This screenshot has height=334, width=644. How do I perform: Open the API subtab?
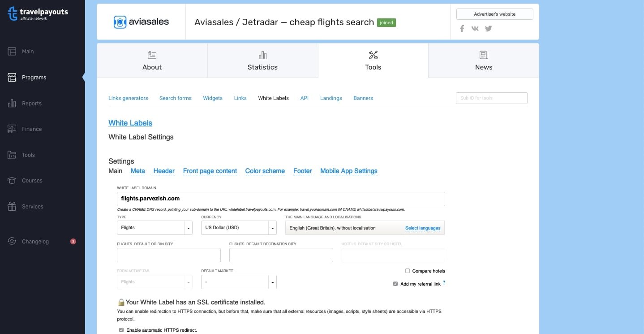tap(305, 98)
